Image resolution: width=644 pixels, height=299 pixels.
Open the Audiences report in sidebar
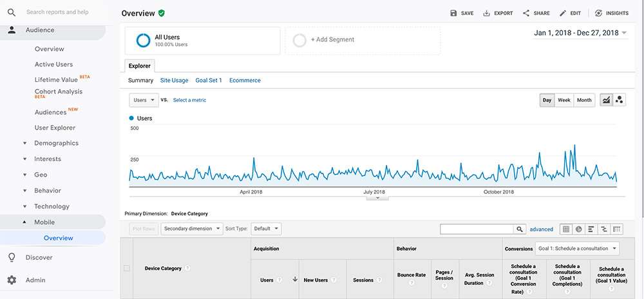pos(50,112)
